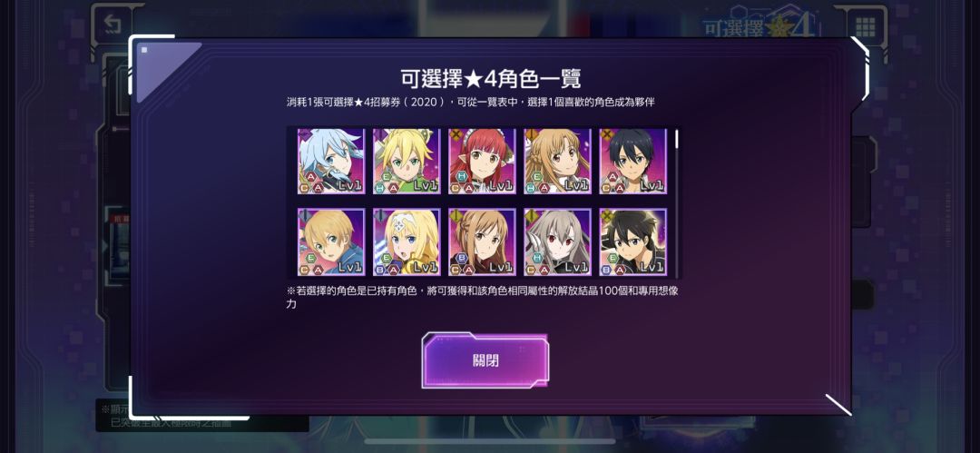Tap the back arrow icon

click(x=112, y=25)
